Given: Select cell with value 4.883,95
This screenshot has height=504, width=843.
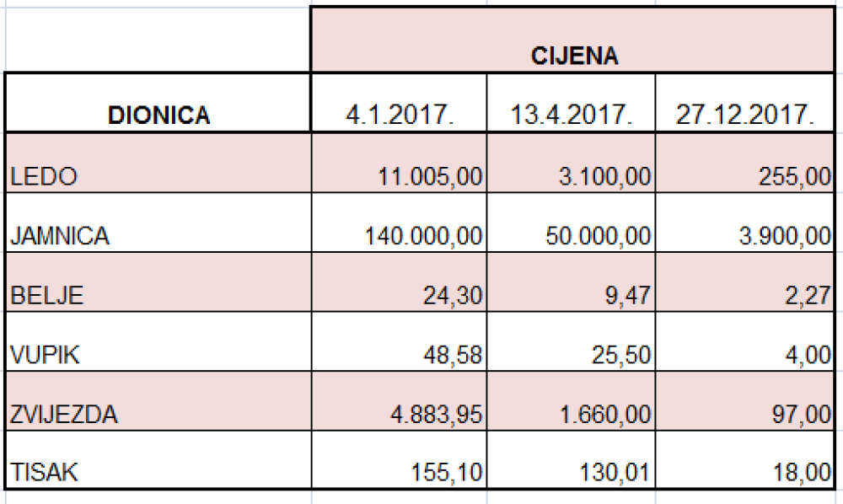Looking at the screenshot, I should (399, 401).
